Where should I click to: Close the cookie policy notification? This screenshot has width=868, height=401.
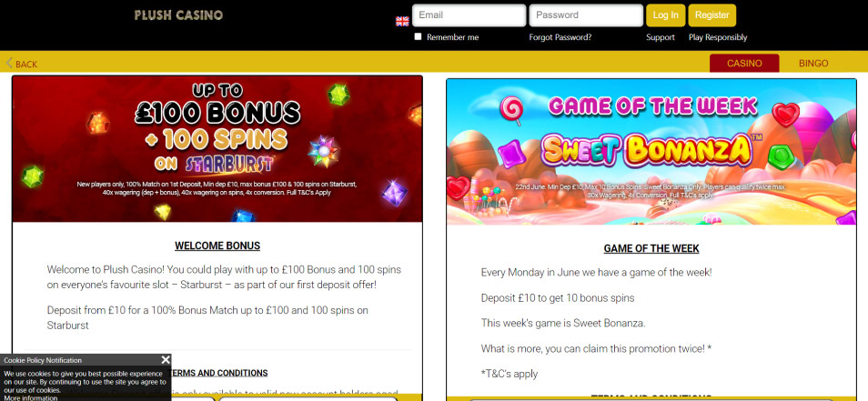(166, 360)
